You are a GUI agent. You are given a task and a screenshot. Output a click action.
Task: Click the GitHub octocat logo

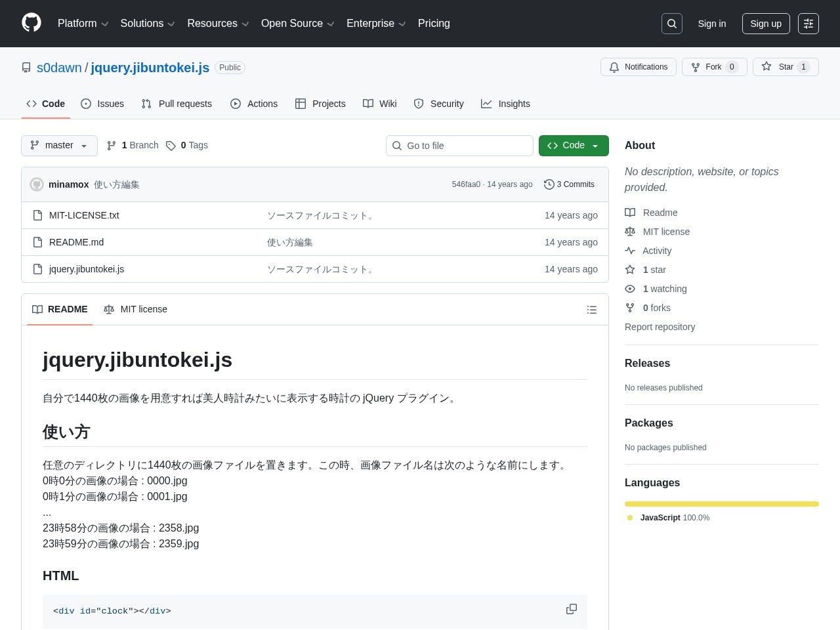[x=31, y=24]
